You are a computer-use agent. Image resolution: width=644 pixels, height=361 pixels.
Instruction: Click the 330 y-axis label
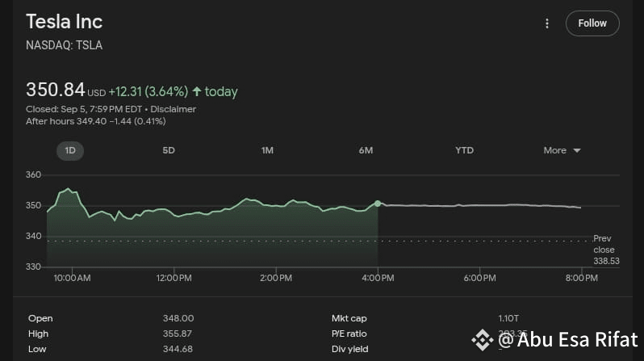33,267
